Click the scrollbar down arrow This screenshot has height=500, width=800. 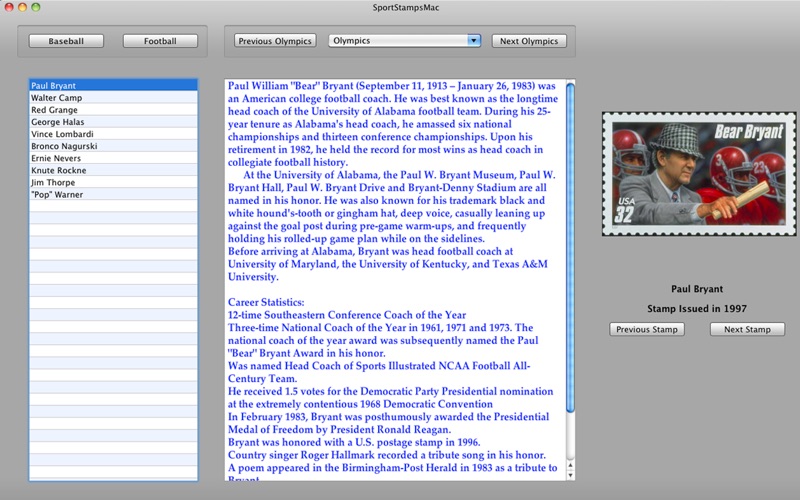[x=570, y=476]
